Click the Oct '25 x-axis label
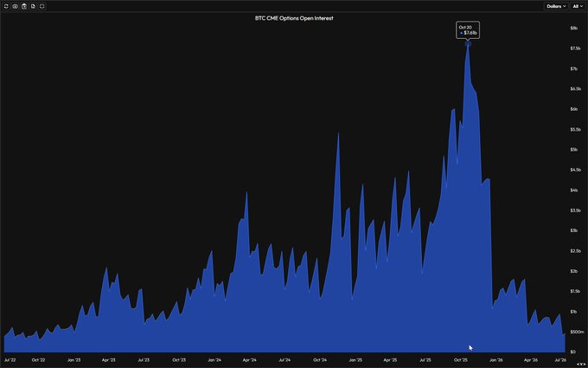Screen dimensions: 588x368 click(x=461, y=360)
